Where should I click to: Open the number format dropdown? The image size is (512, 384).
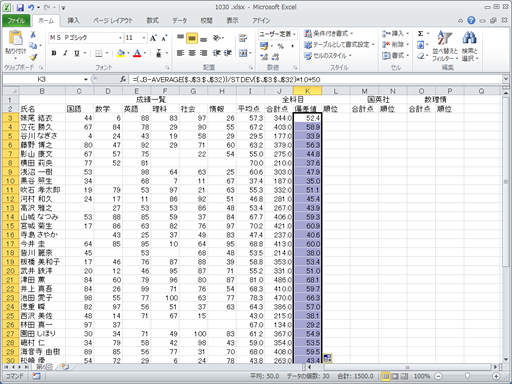tap(294, 34)
